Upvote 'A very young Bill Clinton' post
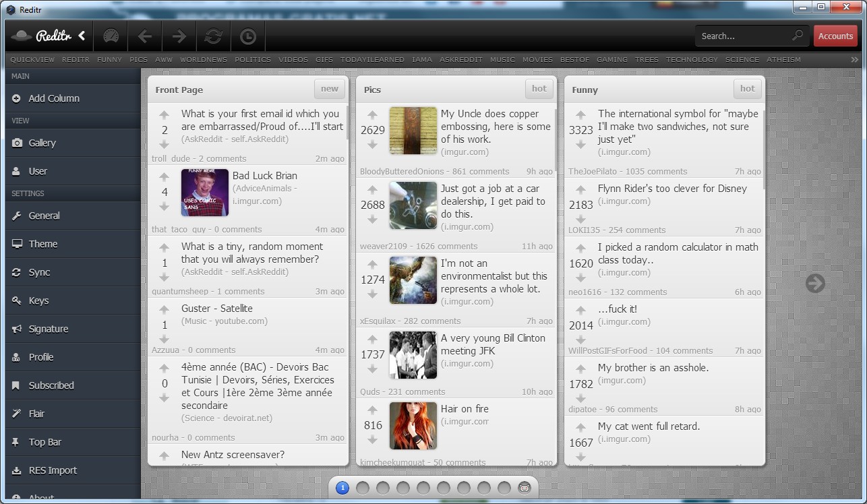 372,339
